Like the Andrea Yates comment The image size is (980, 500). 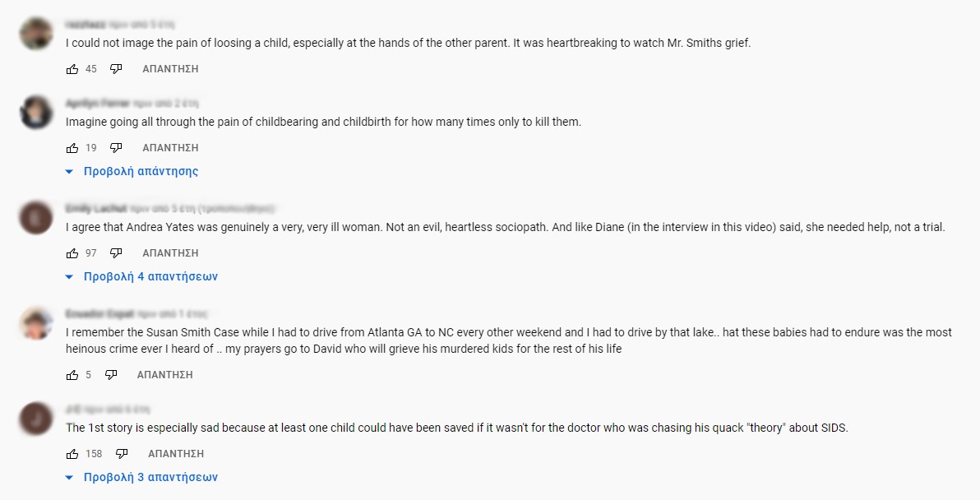point(72,253)
